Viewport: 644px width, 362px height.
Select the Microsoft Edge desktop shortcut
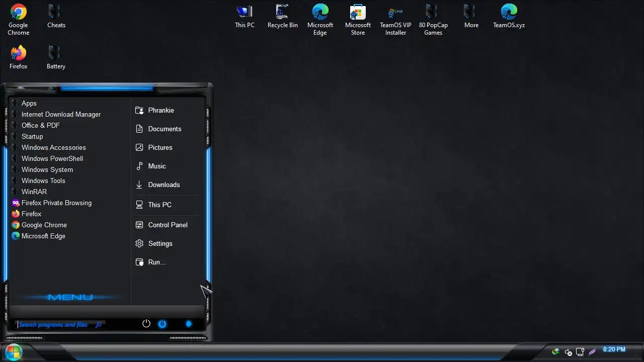[320, 20]
